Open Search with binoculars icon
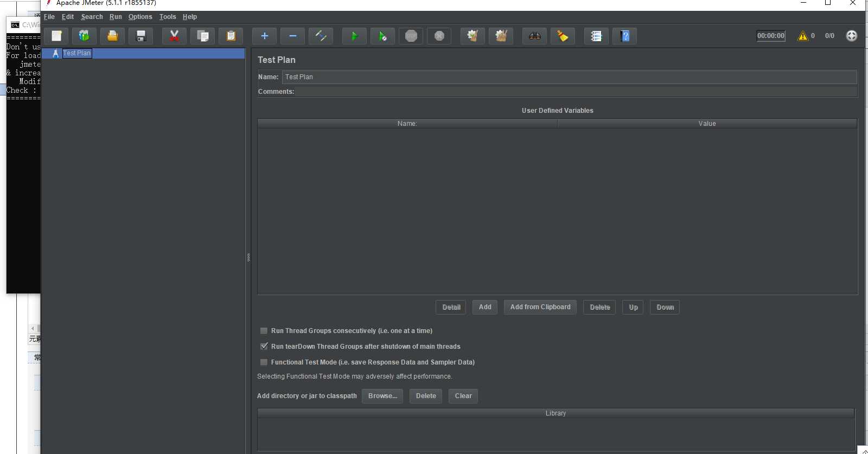This screenshot has width=868, height=454. 534,36
